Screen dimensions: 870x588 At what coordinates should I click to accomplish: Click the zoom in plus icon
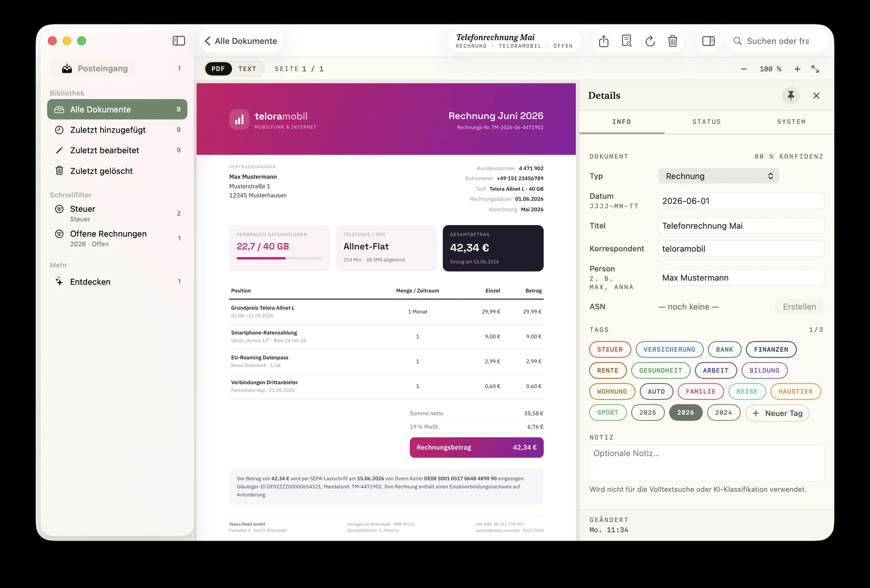[797, 69]
